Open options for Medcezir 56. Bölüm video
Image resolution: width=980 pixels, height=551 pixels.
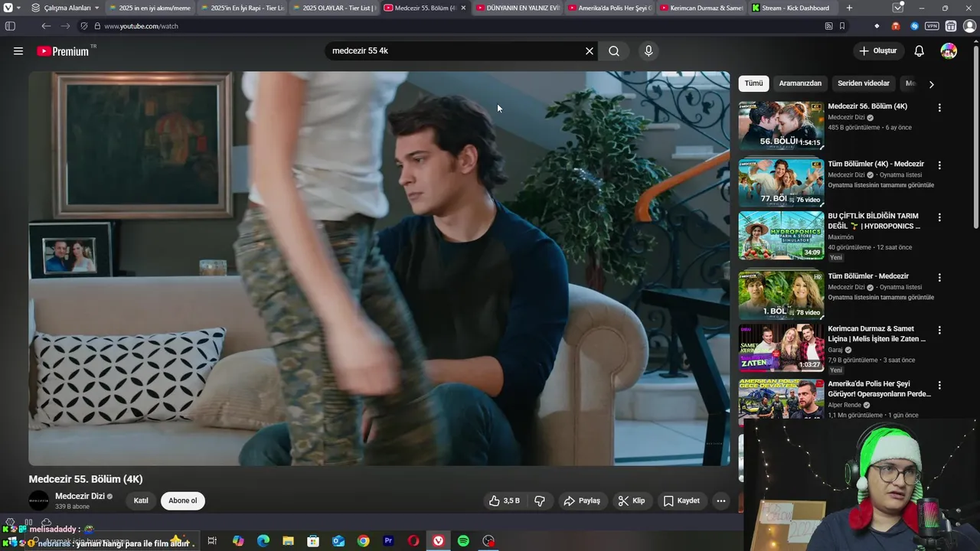939,108
